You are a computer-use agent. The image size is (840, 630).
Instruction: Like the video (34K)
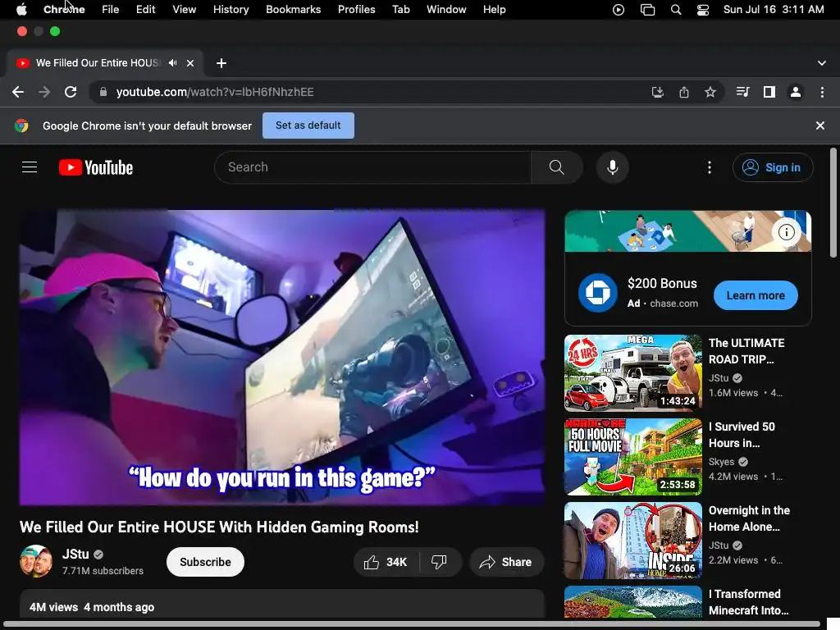[386, 562]
